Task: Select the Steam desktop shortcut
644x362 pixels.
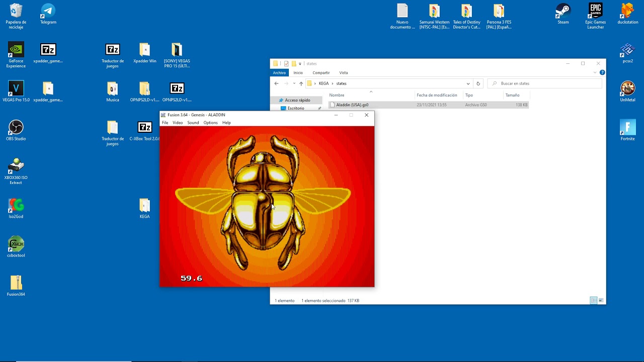Action: point(563,14)
